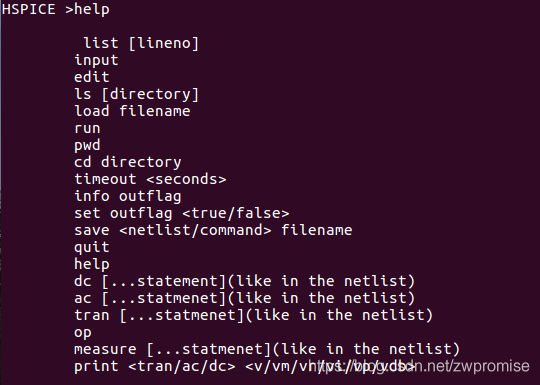Click the 'timeout <seconds>' line
This screenshot has width=540, height=385.
150,179
